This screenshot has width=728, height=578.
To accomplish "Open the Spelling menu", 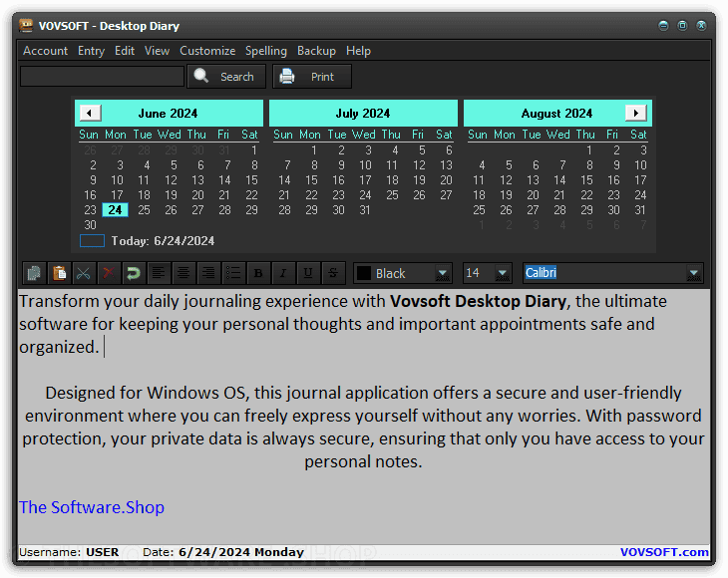I will (x=266, y=51).
